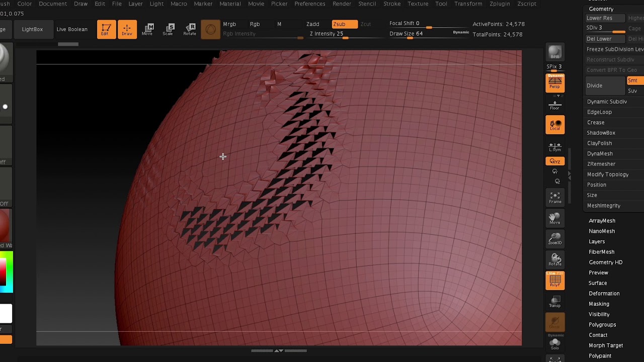Click Freeze SubDivision Levels button
Viewport: 644px width, 362px height.
tap(615, 49)
